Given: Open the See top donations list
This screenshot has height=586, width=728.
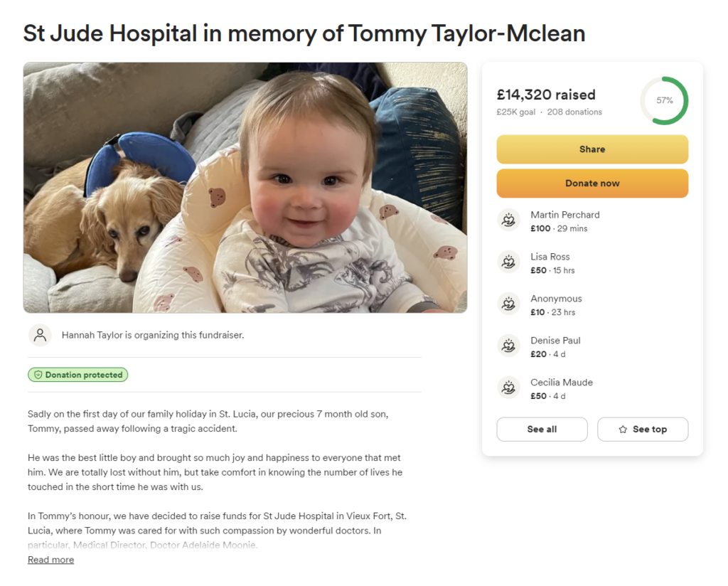Looking at the screenshot, I should tap(643, 429).
